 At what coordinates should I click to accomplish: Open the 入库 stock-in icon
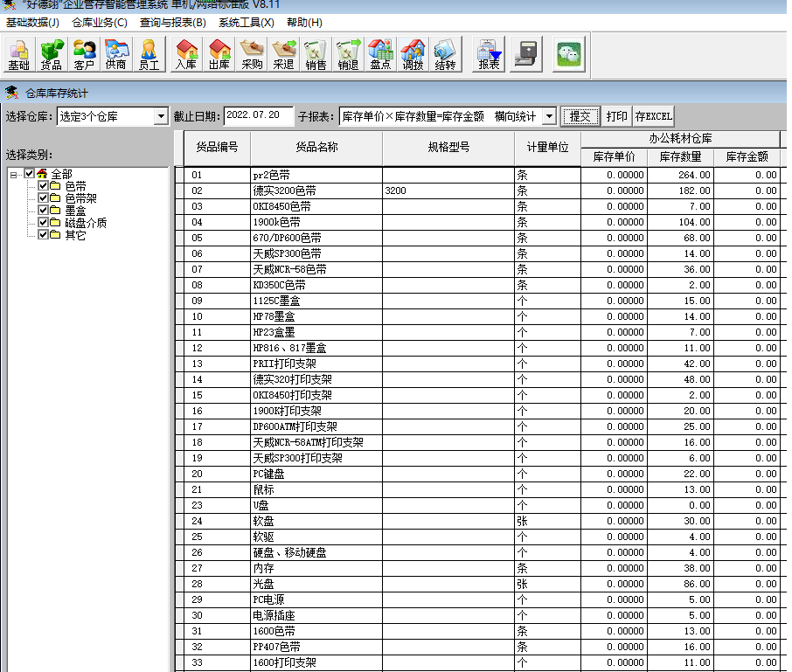pyautogui.click(x=186, y=54)
